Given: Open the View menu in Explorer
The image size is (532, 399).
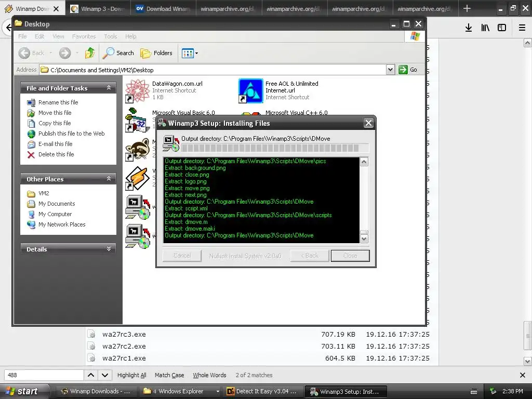Looking at the screenshot, I should pos(58,36).
